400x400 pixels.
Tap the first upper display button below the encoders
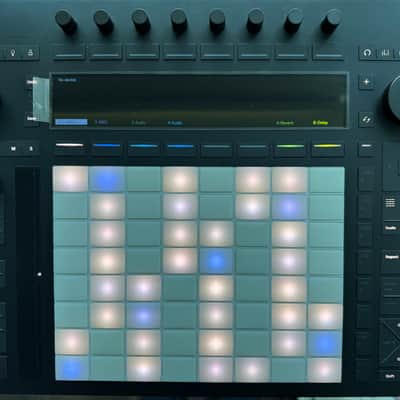click(70, 53)
